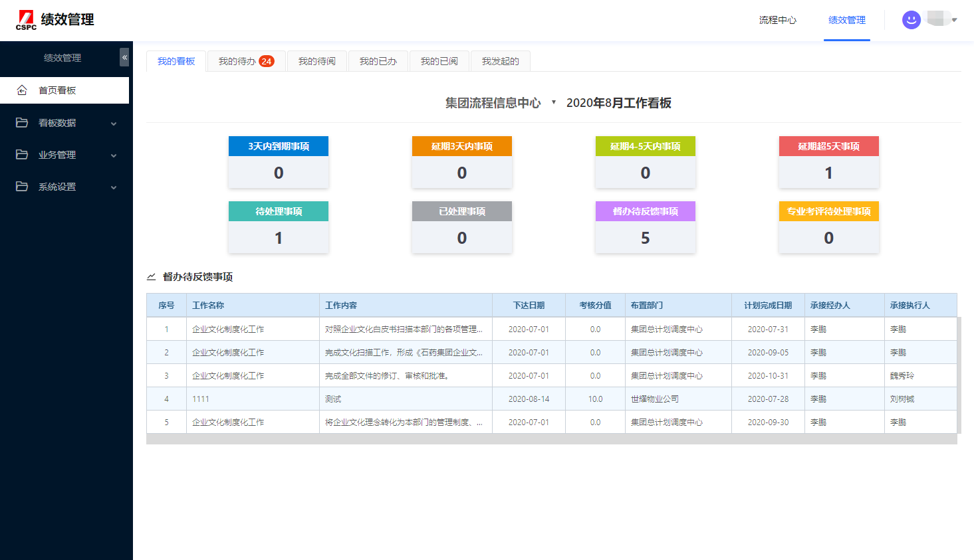The height and width of the screenshot is (560, 974).
Task: Open the 延期3天内事项 card
Action: pos(462,161)
